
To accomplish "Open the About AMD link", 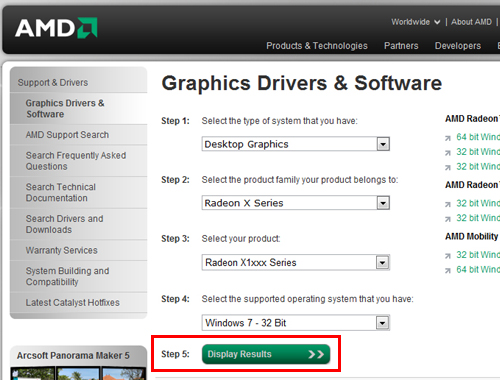I will (471, 22).
